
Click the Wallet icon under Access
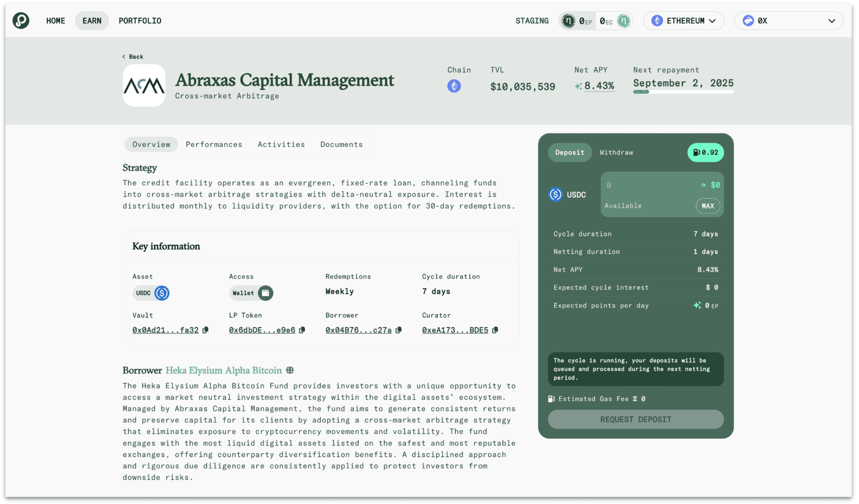[265, 293]
